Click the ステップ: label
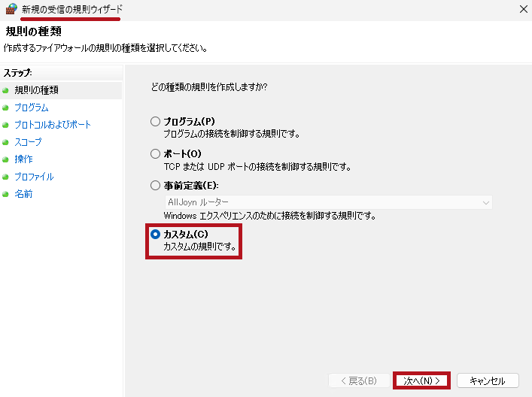Viewport: 532px width, 397px height. click(x=17, y=73)
